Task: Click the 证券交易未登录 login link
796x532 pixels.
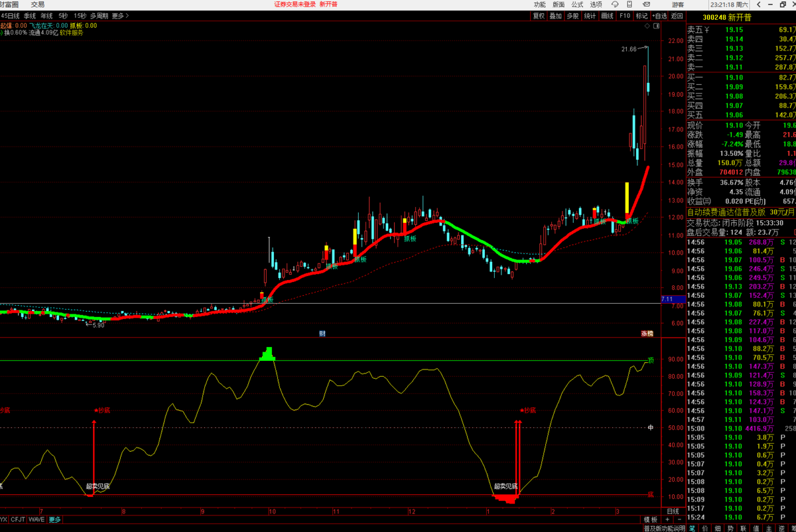Action: 295,4
